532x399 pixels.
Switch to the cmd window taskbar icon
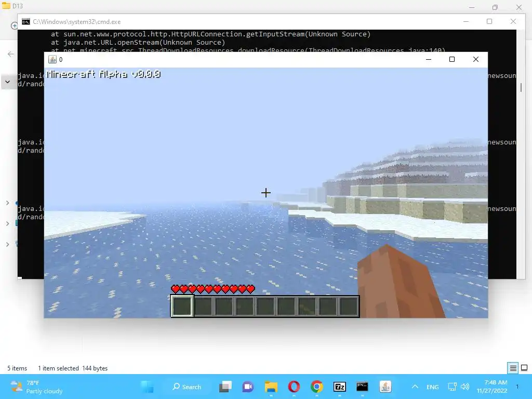(362, 387)
